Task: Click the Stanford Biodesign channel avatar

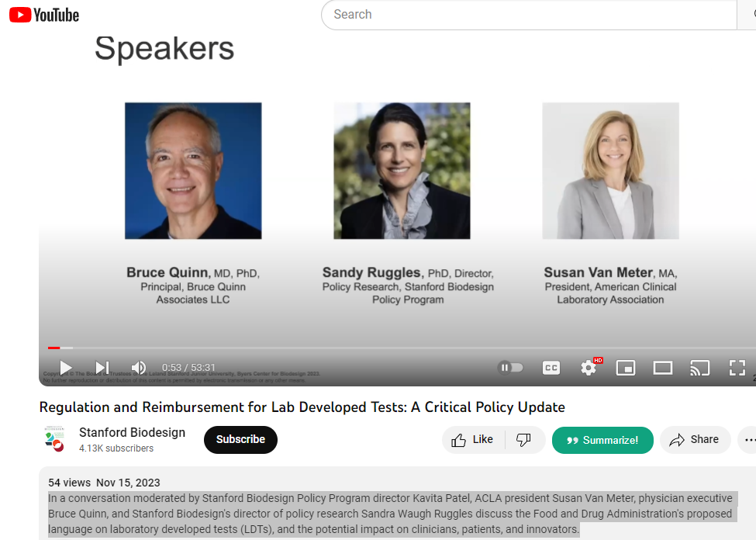Action: click(x=54, y=438)
